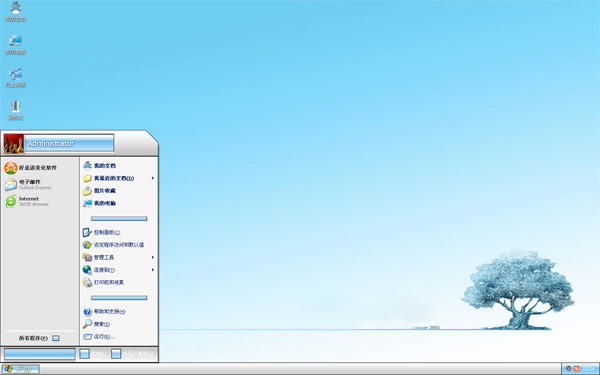This screenshot has height=375, width=600.
Task: Open the Run dialog entry
Action: [99, 337]
